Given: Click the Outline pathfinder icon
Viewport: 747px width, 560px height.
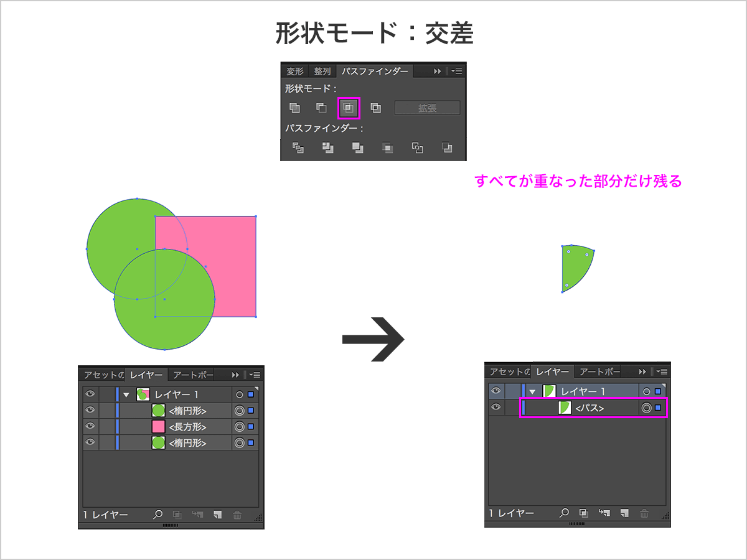Looking at the screenshot, I should pyautogui.click(x=416, y=148).
